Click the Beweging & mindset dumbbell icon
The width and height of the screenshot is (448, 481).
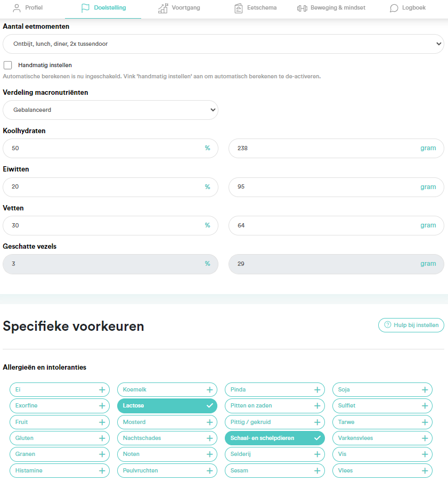(x=302, y=8)
